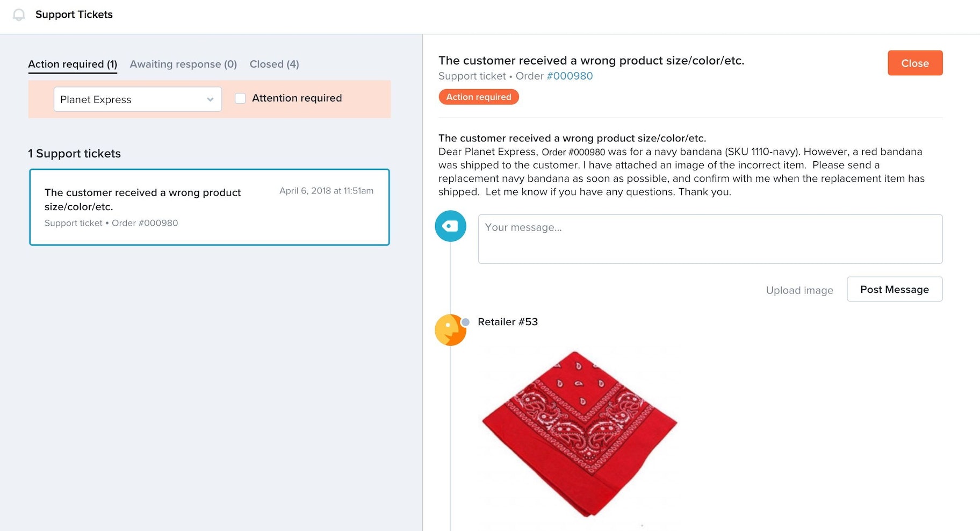Open the Planet Express supplier dropdown
This screenshot has height=531, width=980.
tap(138, 99)
